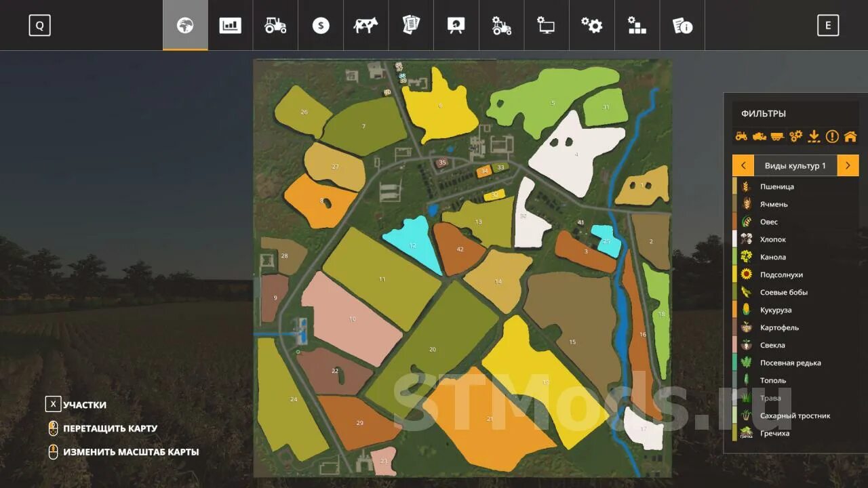The width and height of the screenshot is (868, 488).
Task: Toggle the gears map filter icon
Action: (795, 136)
